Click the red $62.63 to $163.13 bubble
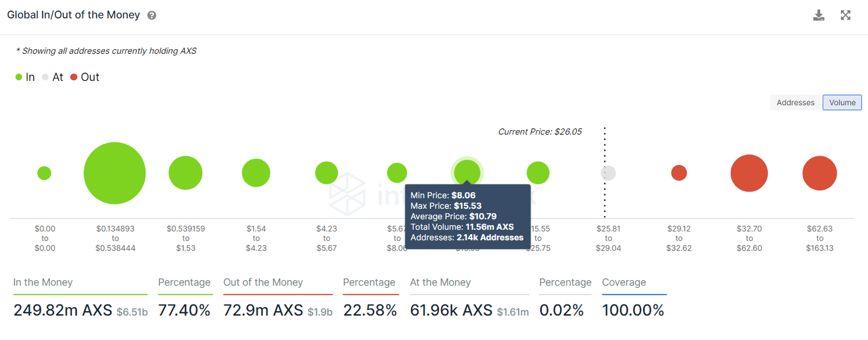 click(x=819, y=173)
